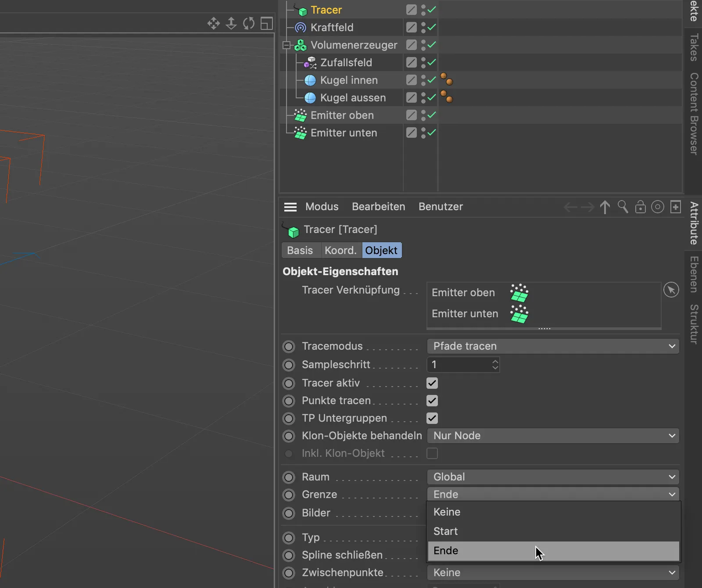Click the viewport toggle view layout icon
This screenshot has width=702, height=588.
click(x=267, y=23)
